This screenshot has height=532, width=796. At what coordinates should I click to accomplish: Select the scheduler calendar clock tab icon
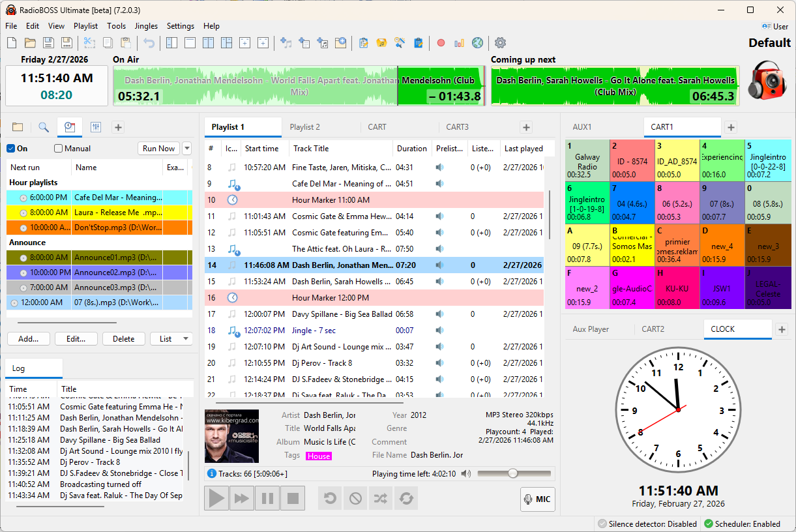[x=70, y=127]
